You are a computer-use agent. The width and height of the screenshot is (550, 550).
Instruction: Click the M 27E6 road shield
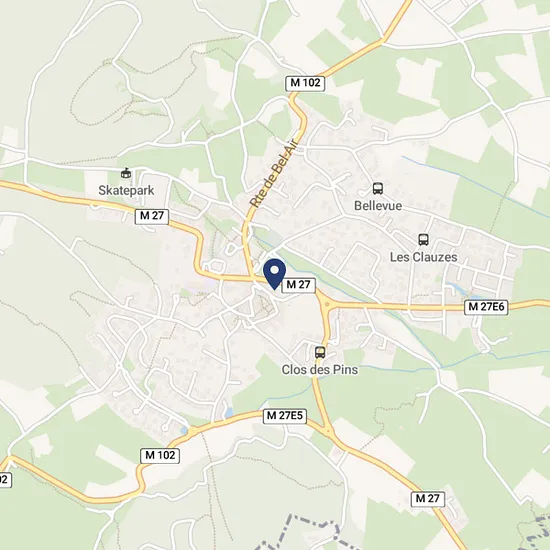click(x=486, y=307)
